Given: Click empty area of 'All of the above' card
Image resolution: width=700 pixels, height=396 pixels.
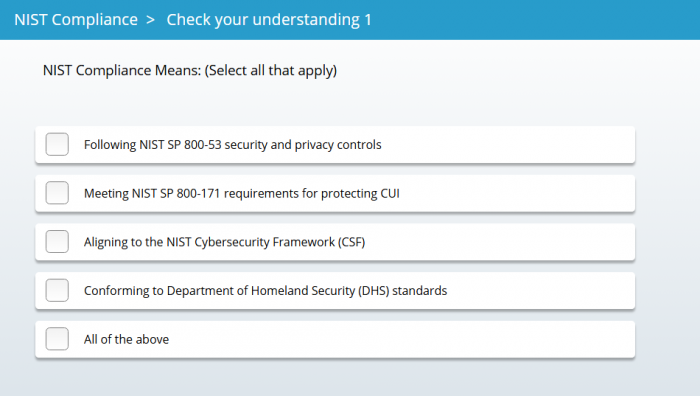Looking at the screenshot, I should pos(402,339).
